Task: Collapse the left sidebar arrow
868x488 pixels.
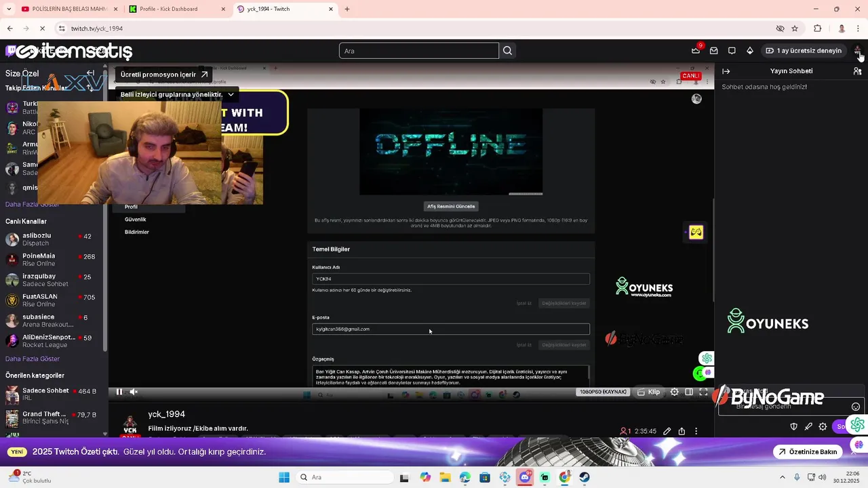Action: pyautogui.click(x=90, y=73)
